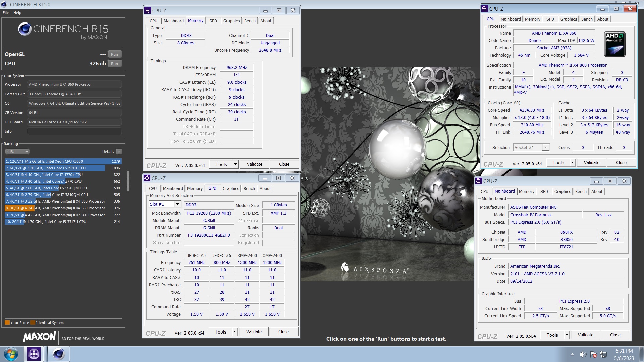Click the CPU-Z taskbar icon

[34, 354]
